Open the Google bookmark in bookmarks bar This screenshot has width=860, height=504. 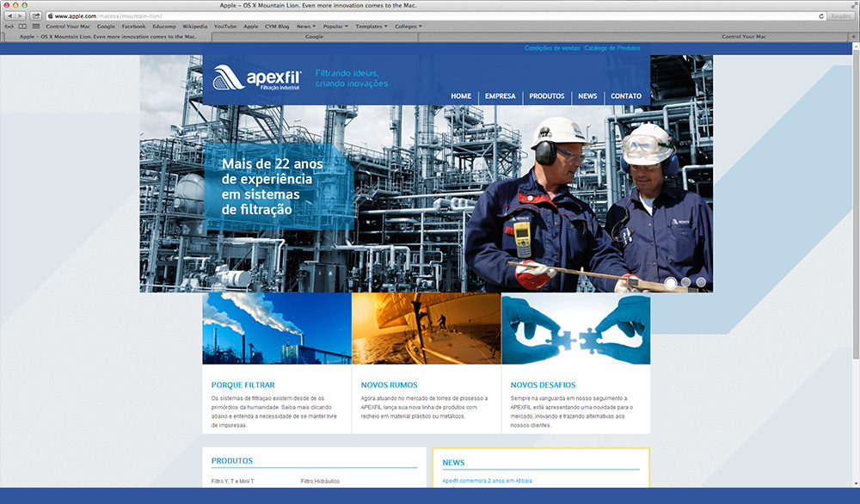coord(106,27)
